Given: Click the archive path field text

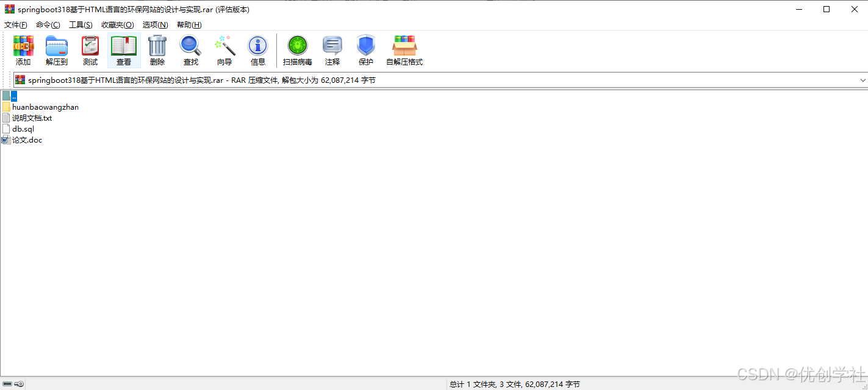Looking at the screenshot, I should tap(201, 80).
